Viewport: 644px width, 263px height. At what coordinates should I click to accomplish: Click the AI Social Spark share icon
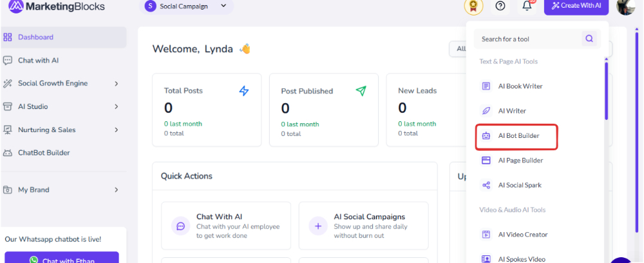(486, 185)
